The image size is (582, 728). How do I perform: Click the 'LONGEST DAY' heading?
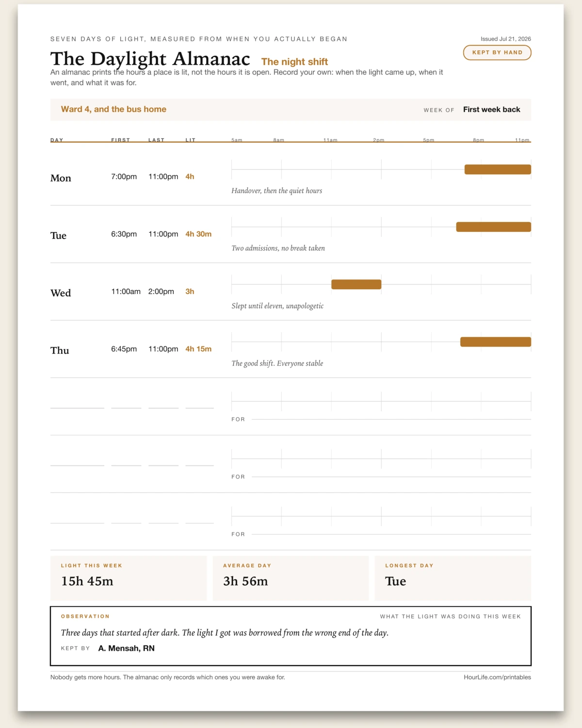[x=409, y=565]
